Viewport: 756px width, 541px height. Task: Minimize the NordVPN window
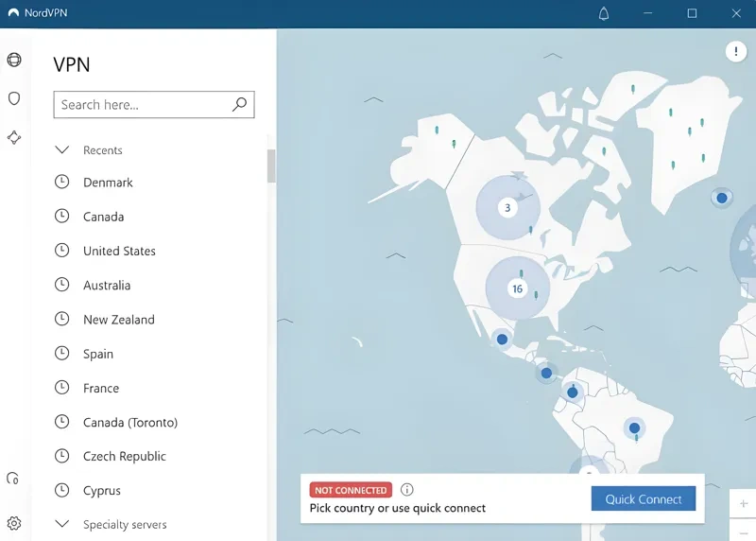pyautogui.click(x=647, y=13)
